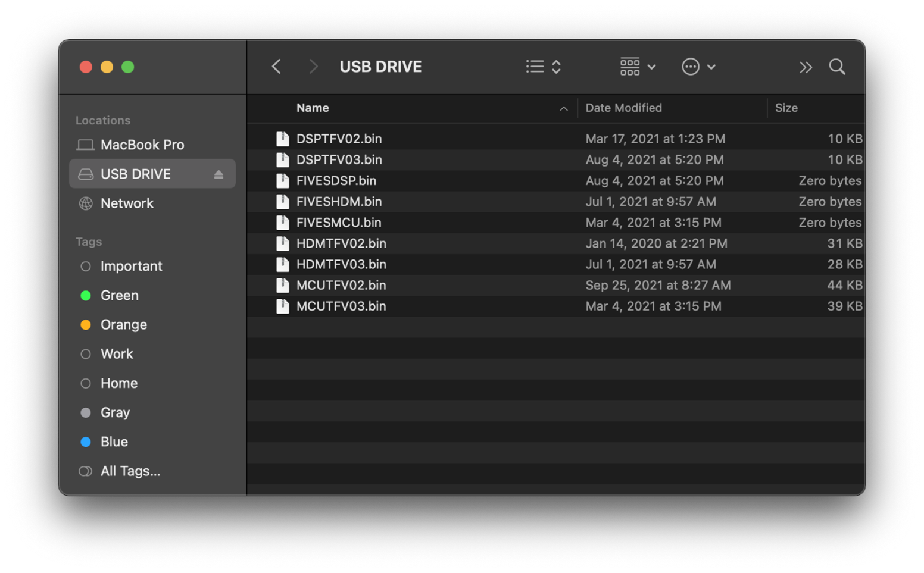The height and width of the screenshot is (573, 924).
Task: Click the FIVESDSP.bin file icon
Action: 283,180
